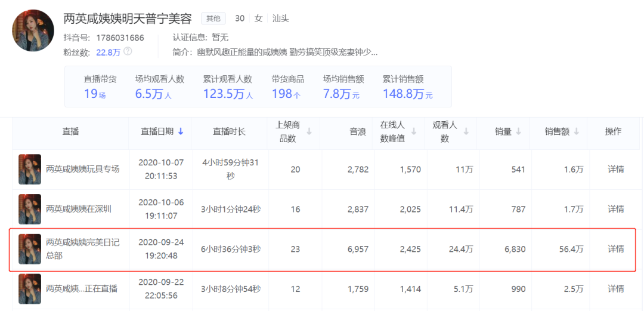The height and width of the screenshot is (311, 644).
Task: Open thumbnail of 完美日记总部 livestream
Action: click(30, 249)
